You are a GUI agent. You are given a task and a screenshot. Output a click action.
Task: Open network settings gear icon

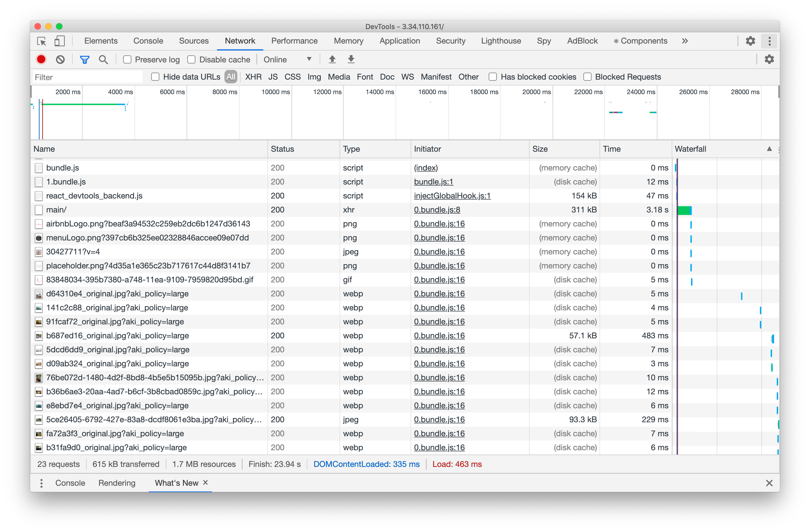pos(769,59)
